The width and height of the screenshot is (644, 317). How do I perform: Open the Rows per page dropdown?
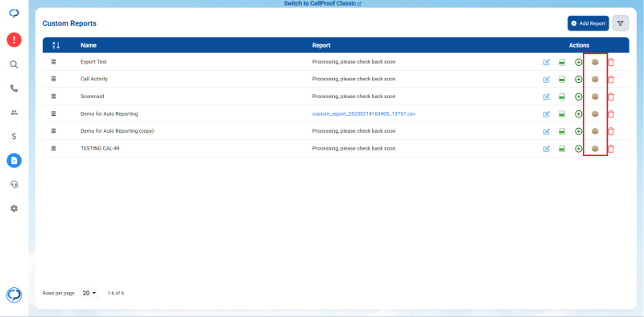89,293
